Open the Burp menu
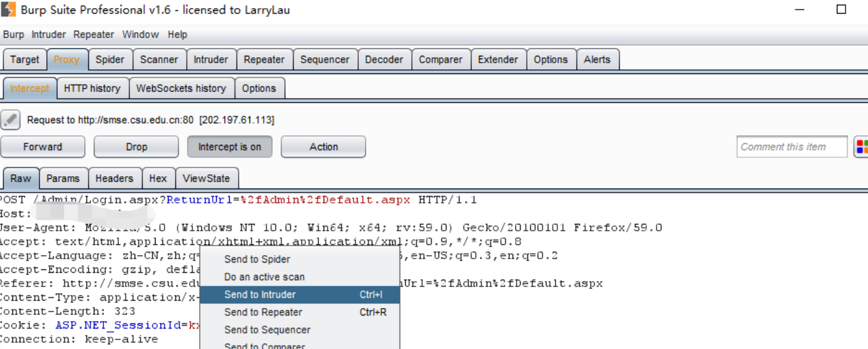 pos(14,35)
